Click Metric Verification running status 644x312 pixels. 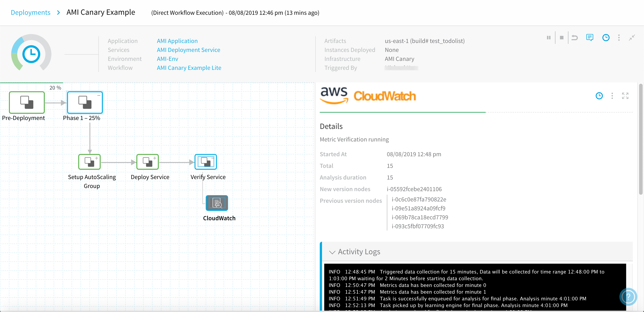tap(354, 139)
